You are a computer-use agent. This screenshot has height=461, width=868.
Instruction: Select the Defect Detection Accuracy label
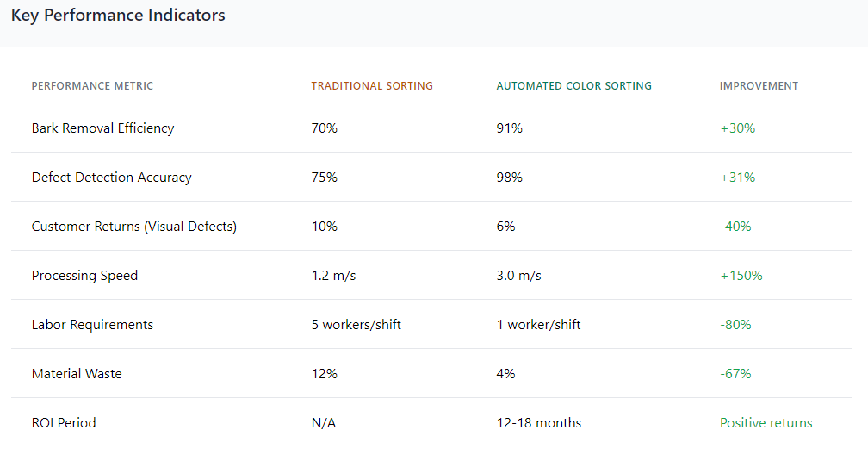point(111,178)
